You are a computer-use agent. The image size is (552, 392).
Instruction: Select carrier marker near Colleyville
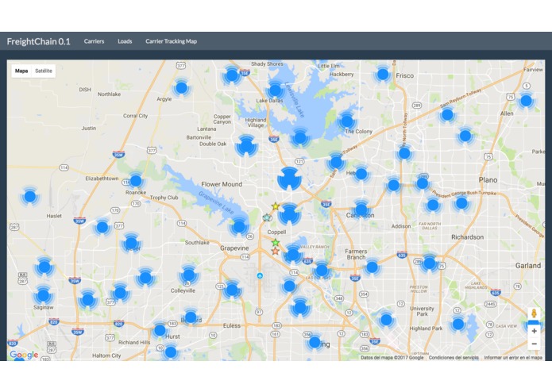coord(189,275)
